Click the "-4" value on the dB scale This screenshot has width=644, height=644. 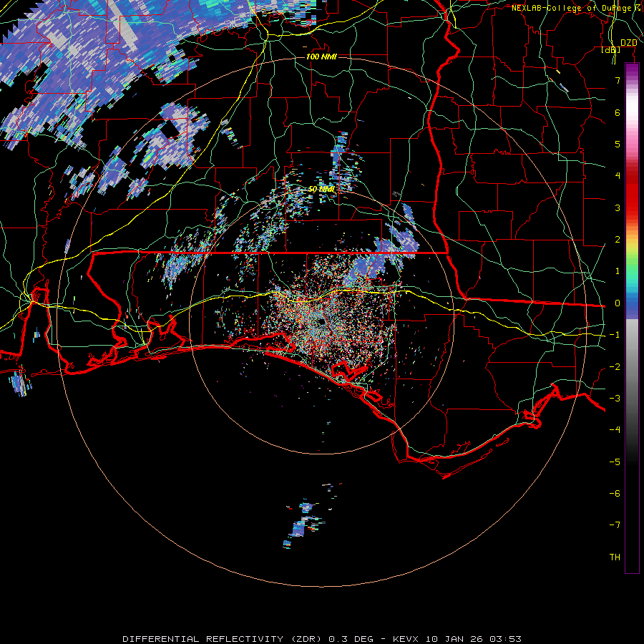[615, 430]
